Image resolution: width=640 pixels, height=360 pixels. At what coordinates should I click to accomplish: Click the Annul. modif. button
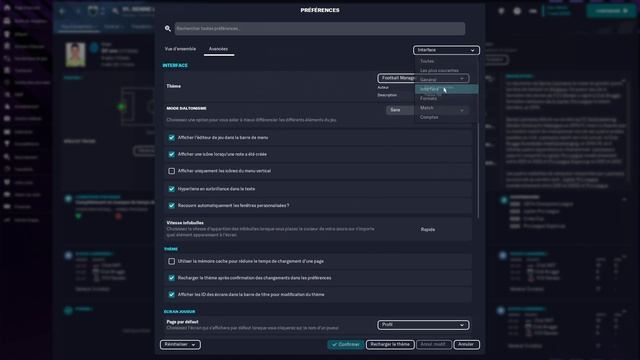point(433,344)
